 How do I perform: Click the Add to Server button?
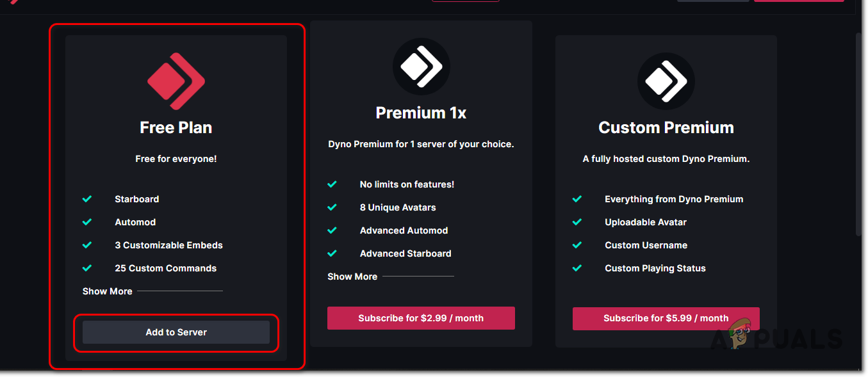(176, 332)
